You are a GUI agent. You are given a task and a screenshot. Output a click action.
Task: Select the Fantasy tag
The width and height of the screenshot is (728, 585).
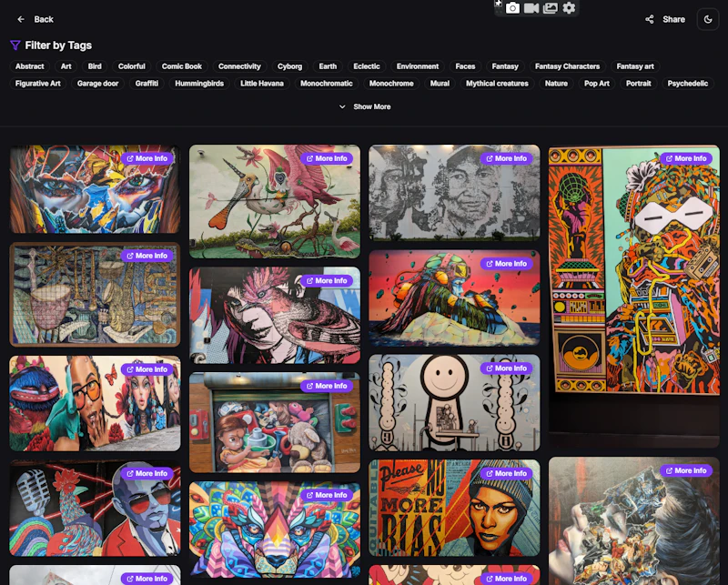[x=505, y=66]
